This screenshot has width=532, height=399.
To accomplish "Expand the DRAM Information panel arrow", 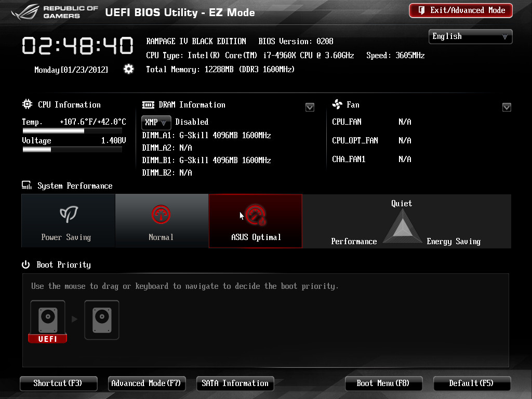I will click(310, 107).
